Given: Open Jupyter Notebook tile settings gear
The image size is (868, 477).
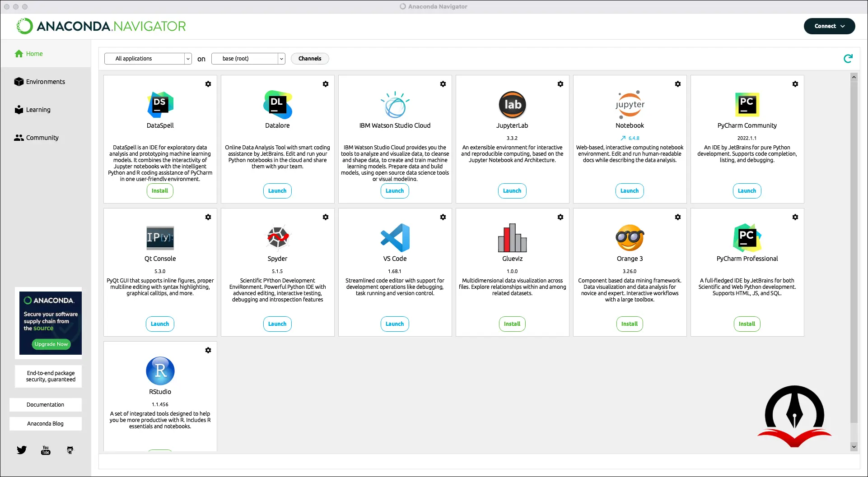Looking at the screenshot, I should click(x=678, y=84).
